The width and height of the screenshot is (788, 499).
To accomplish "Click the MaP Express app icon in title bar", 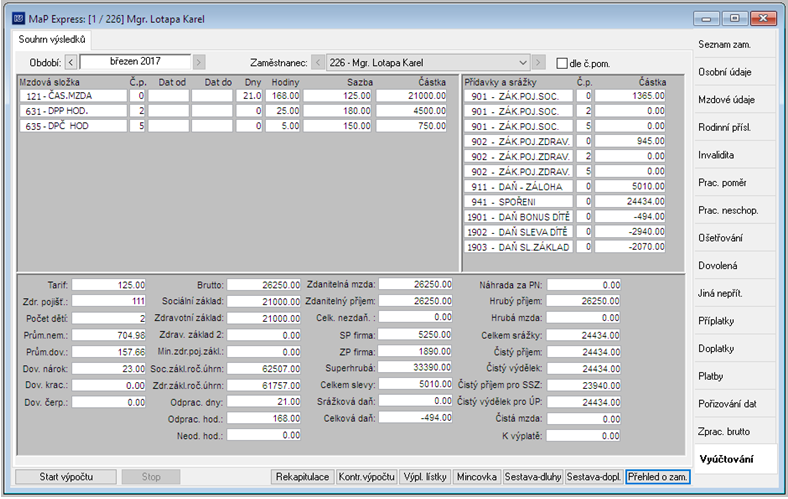I will pyautogui.click(x=18, y=19).
